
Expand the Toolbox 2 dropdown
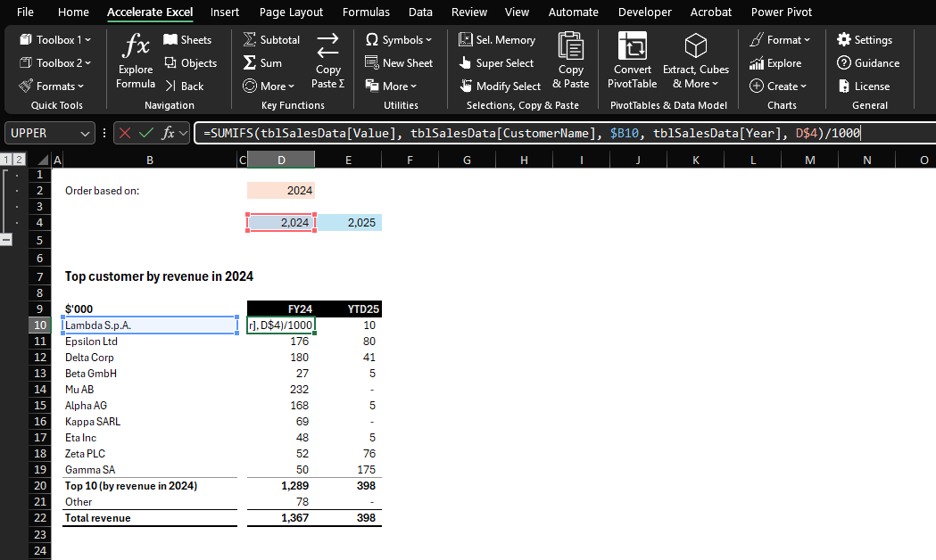[55, 62]
